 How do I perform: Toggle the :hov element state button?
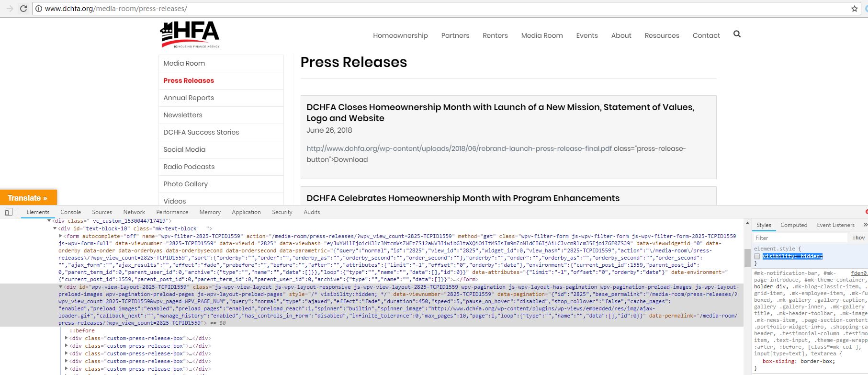pos(858,238)
